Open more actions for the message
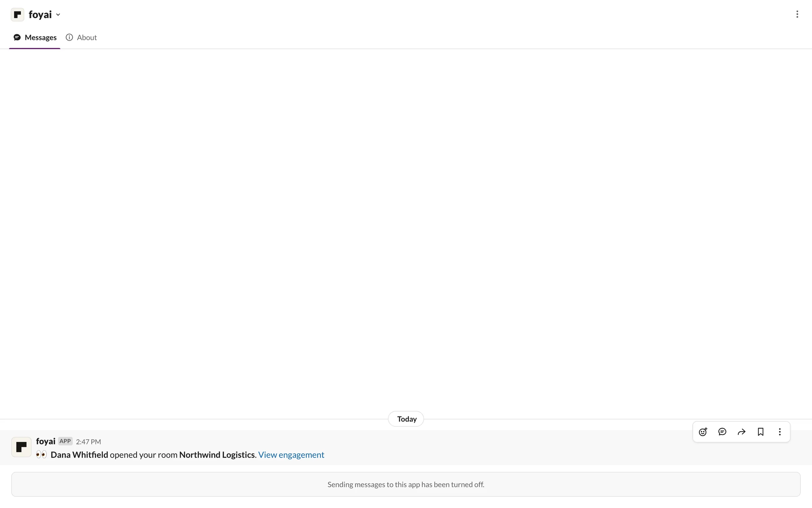 pos(780,432)
